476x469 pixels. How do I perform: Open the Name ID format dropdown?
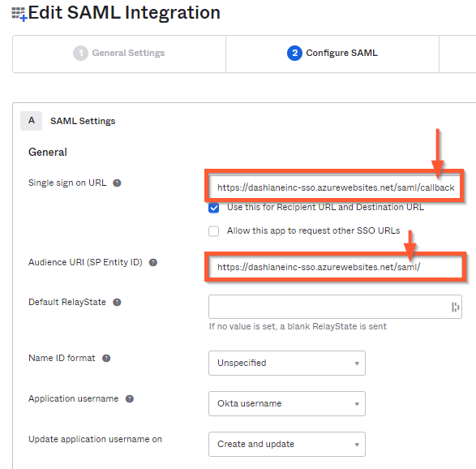287,363
